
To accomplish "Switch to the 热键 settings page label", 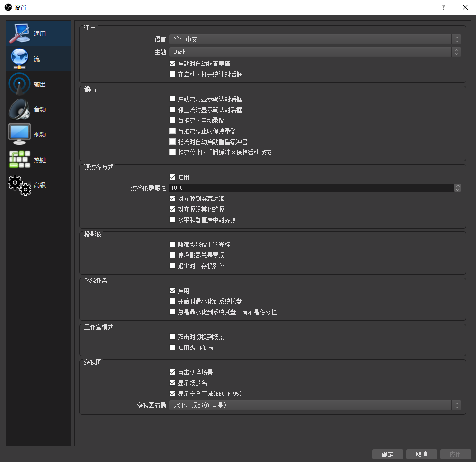I will (x=40, y=160).
